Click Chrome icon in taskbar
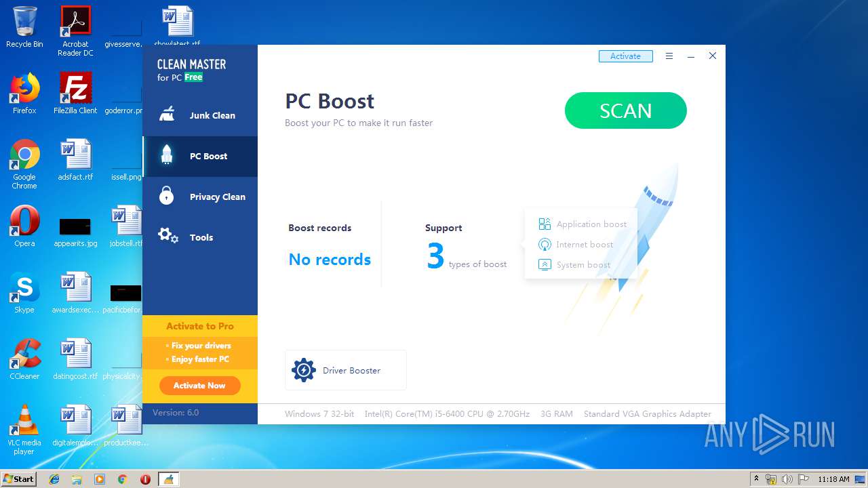This screenshot has width=868, height=488. tap(122, 479)
